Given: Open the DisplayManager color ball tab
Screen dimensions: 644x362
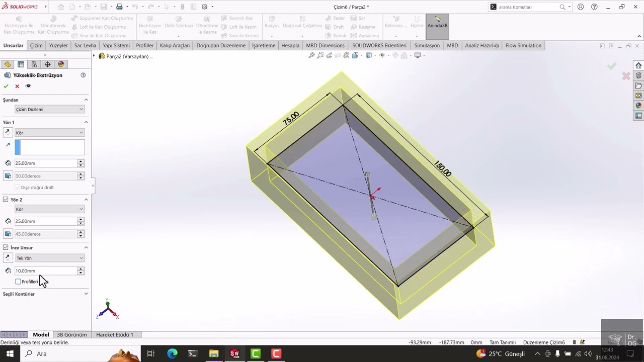Looking at the screenshot, I should (x=61, y=64).
